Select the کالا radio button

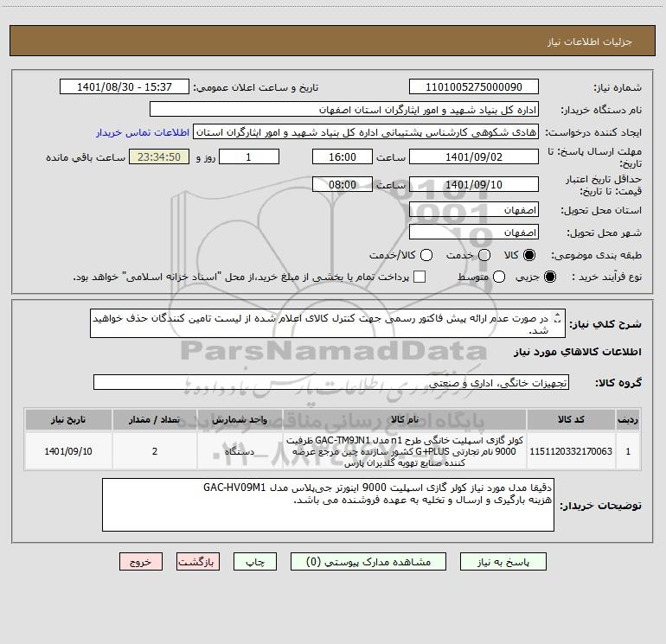point(529,255)
